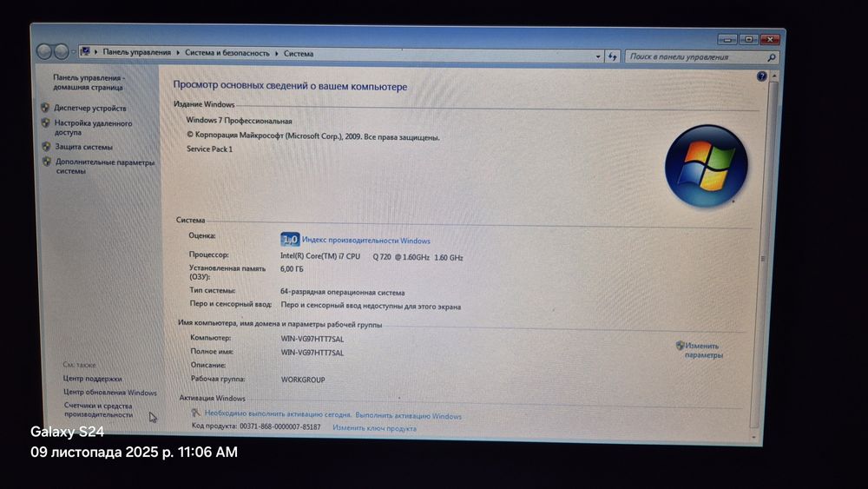
Task: Maximize the System window
Action: coord(748,39)
